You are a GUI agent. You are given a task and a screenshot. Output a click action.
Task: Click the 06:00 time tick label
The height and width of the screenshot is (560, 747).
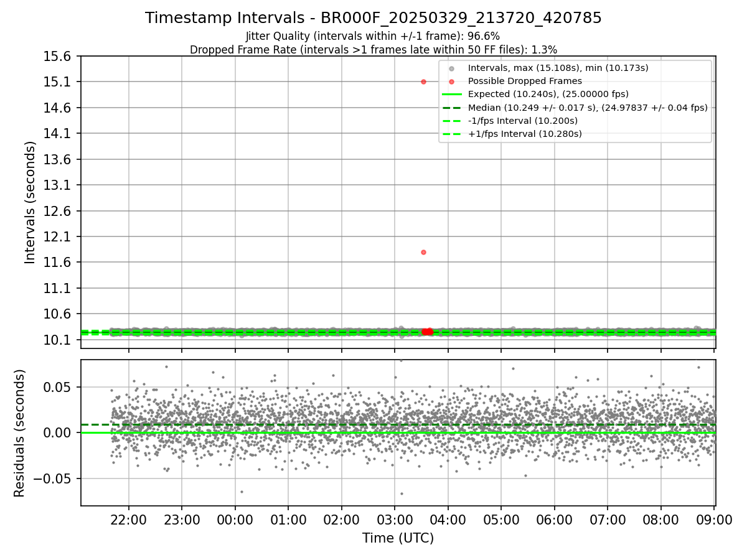tap(555, 520)
